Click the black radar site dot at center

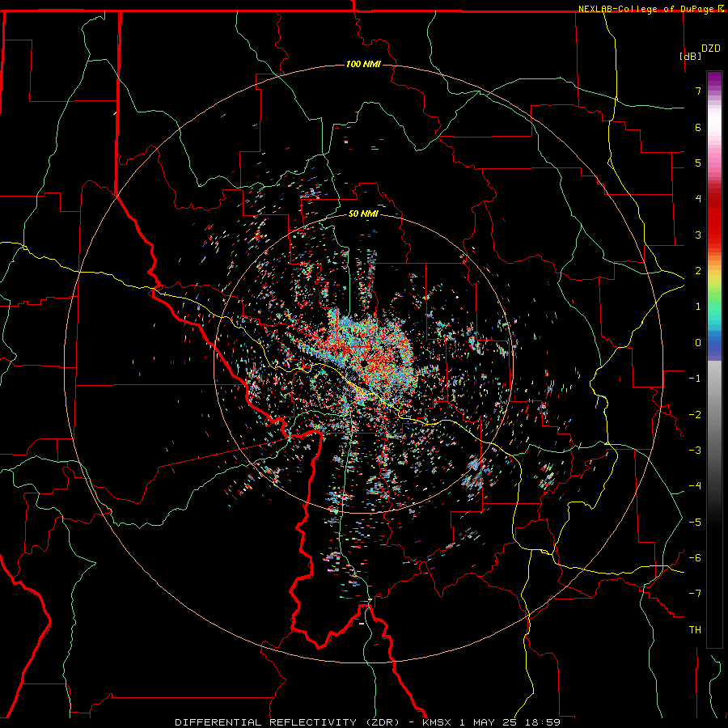(363, 362)
